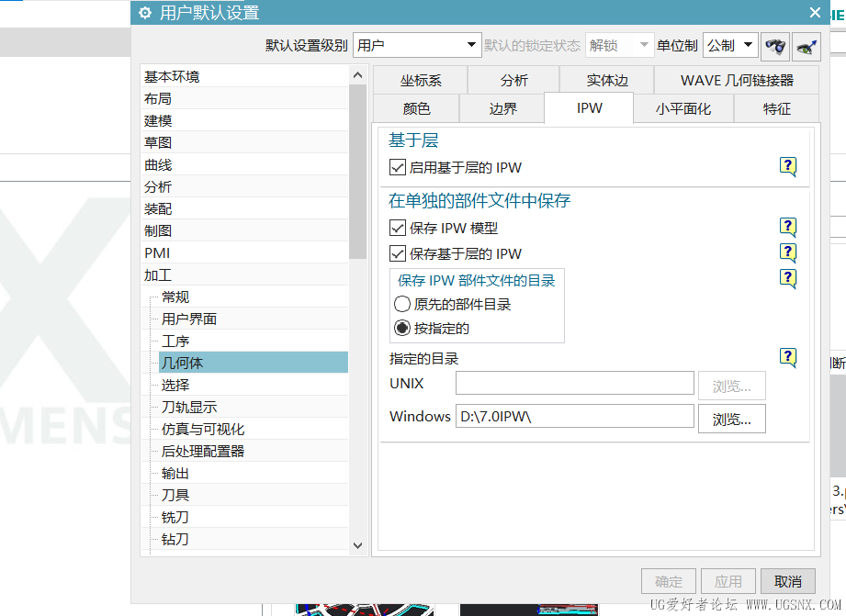Select 选择 under 加工

pos(254,386)
